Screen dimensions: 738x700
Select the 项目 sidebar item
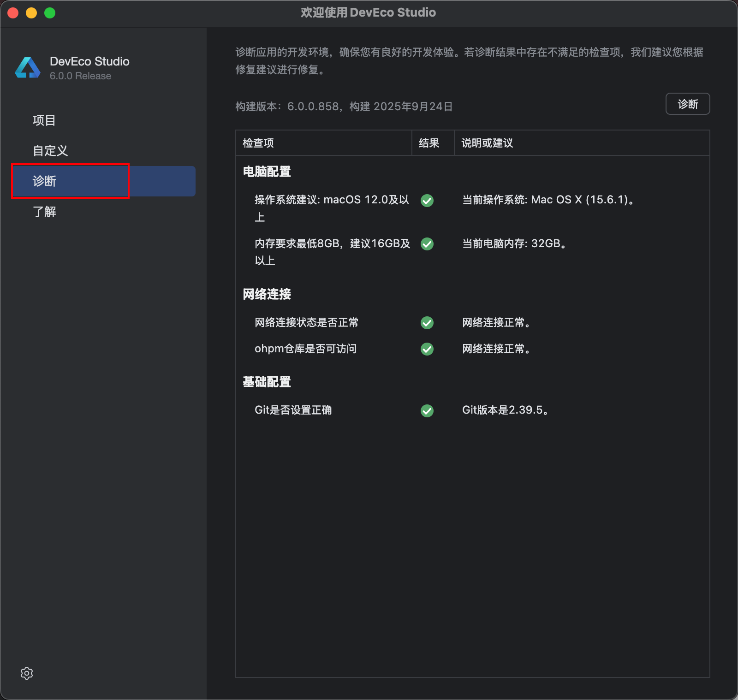coord(44,120)
